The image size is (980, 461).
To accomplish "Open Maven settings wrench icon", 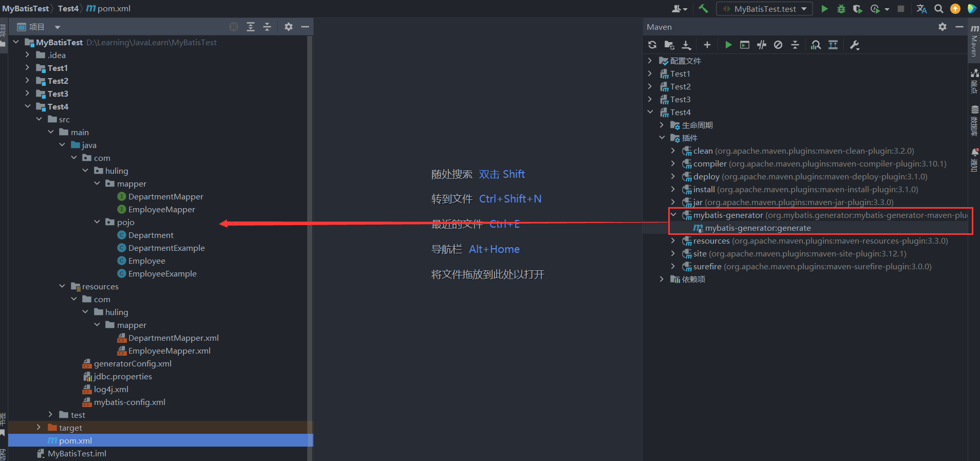I will (x=855, y=45).
